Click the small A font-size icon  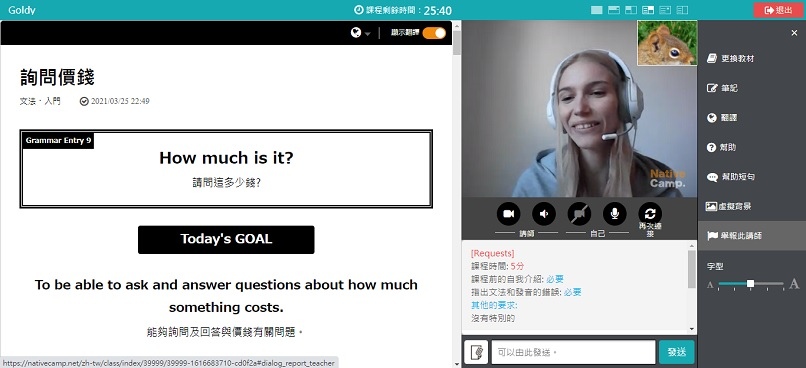click(x=710, y=285)
